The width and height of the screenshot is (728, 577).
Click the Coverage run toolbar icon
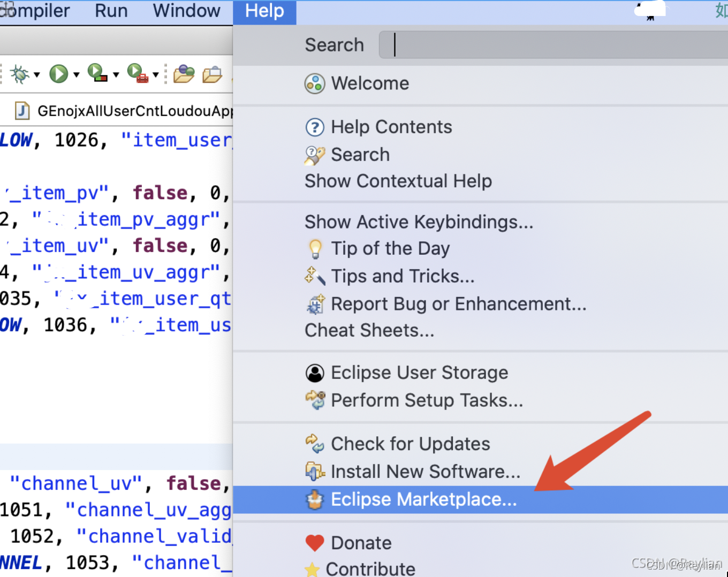click(97, 73)
